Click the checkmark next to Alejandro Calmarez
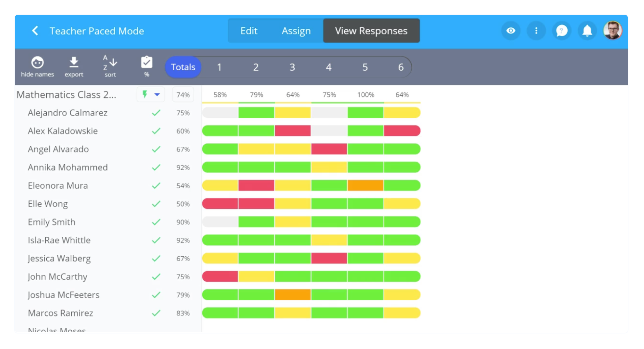The image size is (644, 349). 156,113
